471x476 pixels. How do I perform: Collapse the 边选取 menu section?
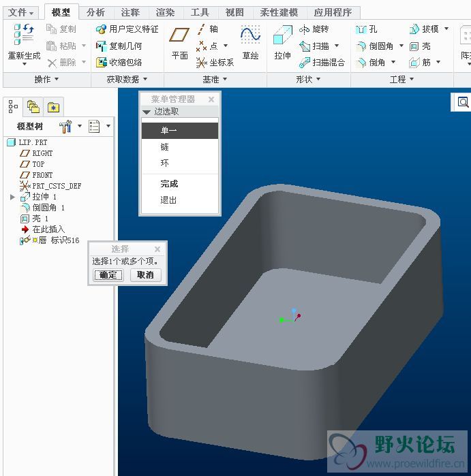point(147,112)
